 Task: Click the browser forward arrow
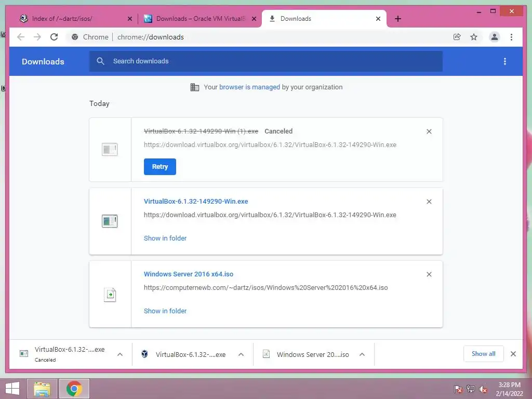coord(37,37)
